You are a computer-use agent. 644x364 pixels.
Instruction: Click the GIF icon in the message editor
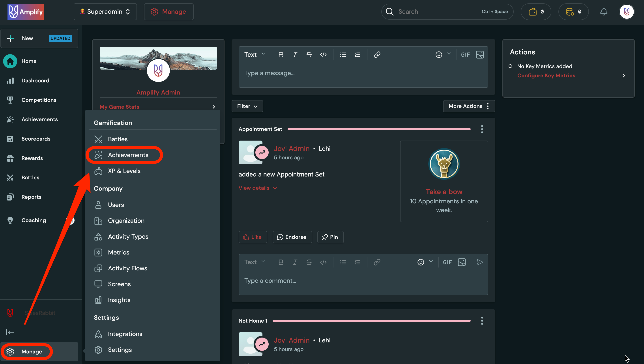[465, 54]
